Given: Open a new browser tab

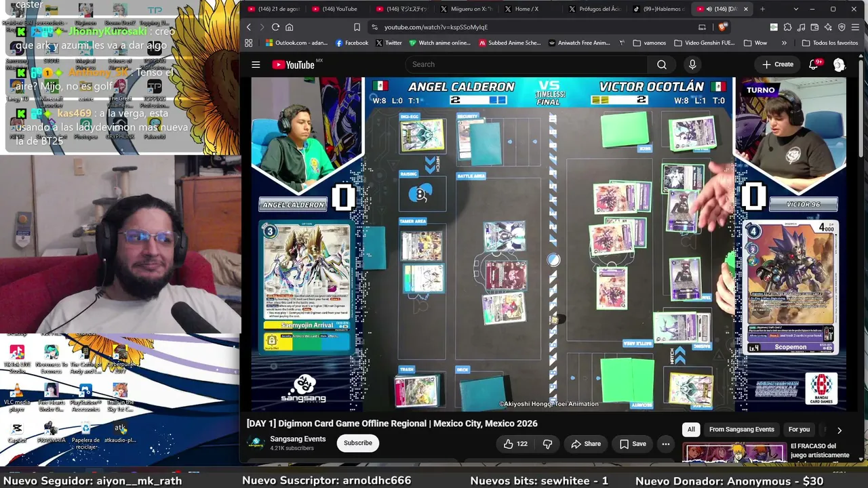Looking at the screenshot, I should pyautogui.click(x=762, y=9).
